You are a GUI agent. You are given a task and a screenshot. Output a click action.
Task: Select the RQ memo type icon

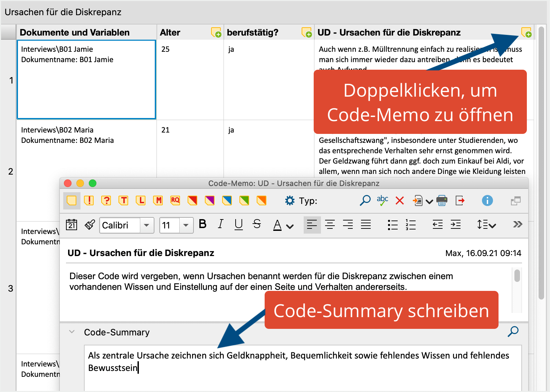175,200
